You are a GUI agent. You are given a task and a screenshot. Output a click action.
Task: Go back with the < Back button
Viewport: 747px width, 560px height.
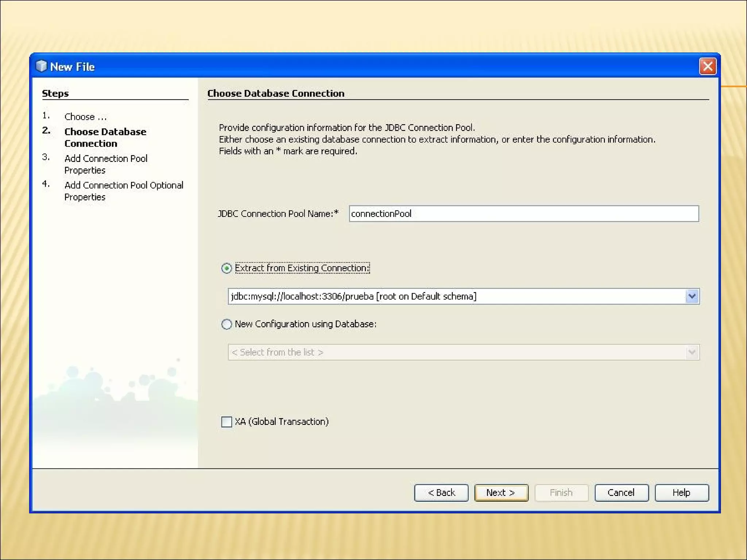[441, 493]
